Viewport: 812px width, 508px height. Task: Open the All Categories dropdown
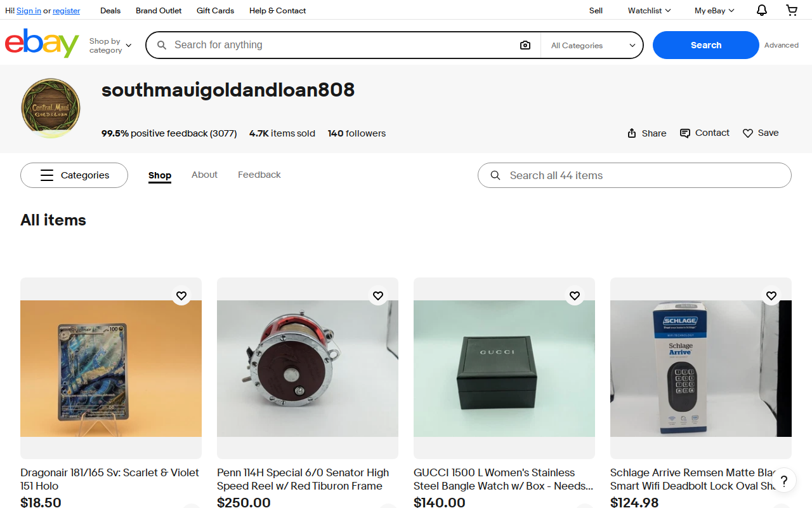pyautogui.click(x=593, y=45)
